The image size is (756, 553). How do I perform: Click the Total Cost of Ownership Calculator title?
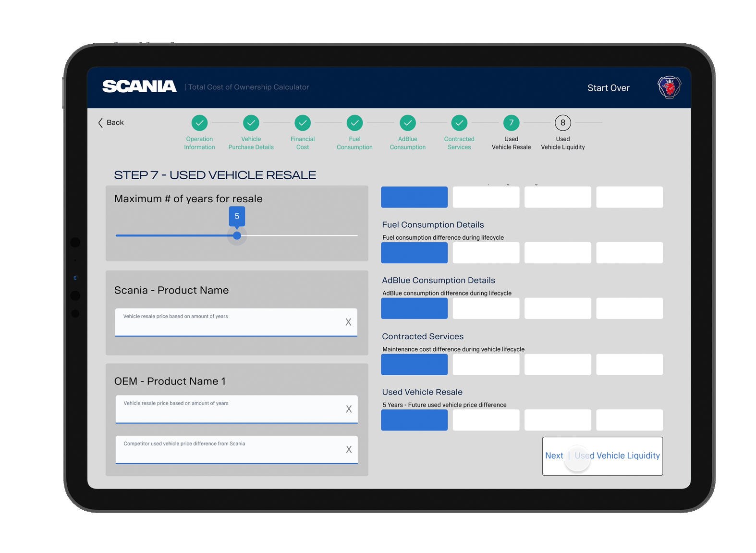pyautogui.click(x=248, y=87)
